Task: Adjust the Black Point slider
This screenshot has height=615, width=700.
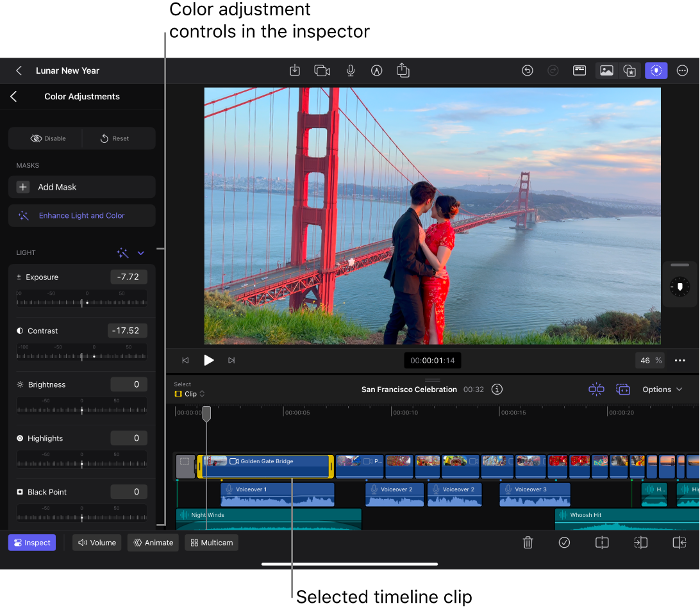Action: point(81,514)
